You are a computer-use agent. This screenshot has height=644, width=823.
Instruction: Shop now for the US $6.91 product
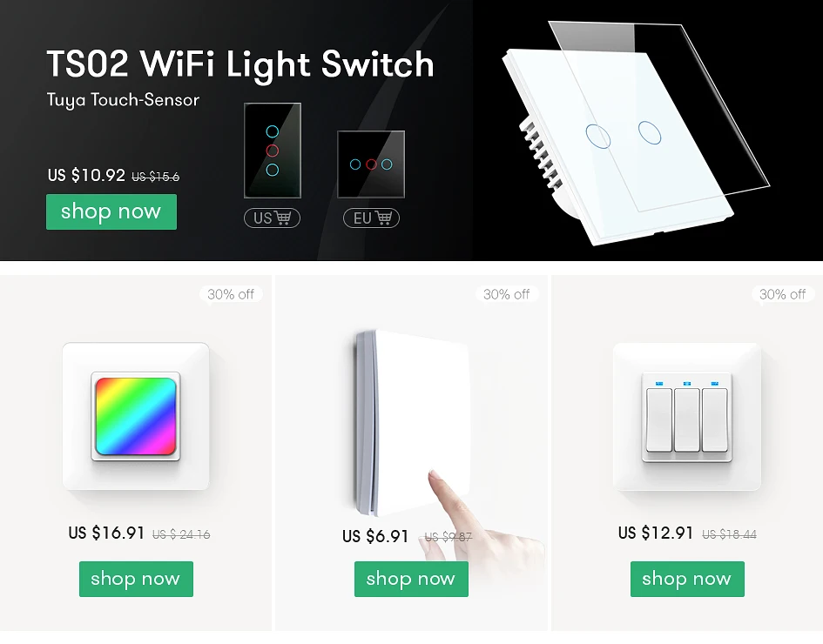point(411,579)
